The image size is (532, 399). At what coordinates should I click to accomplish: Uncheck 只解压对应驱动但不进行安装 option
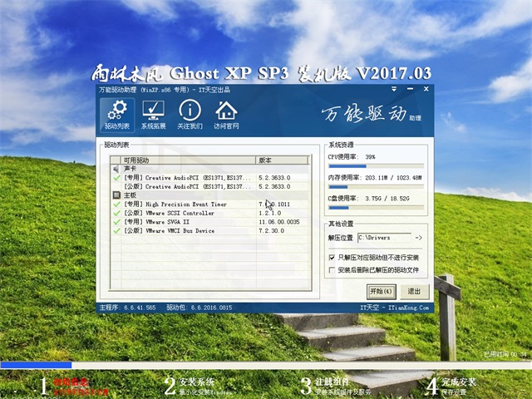pyautogui.click(x=332, y=258)
